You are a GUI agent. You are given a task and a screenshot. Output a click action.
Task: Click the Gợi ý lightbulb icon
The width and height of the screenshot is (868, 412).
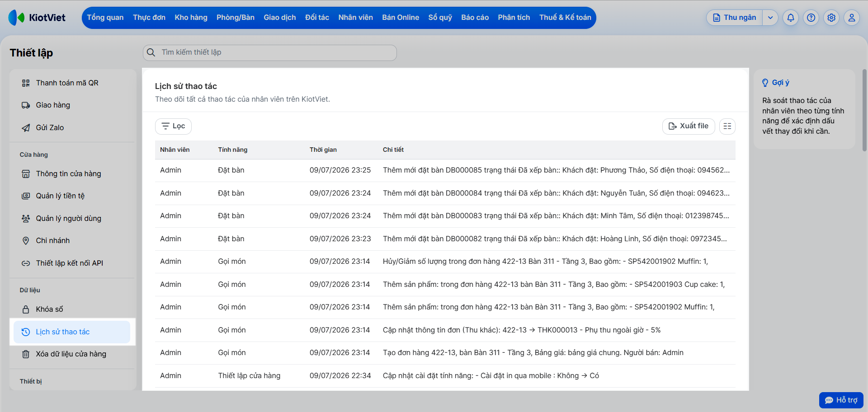(x=765, y=83)
